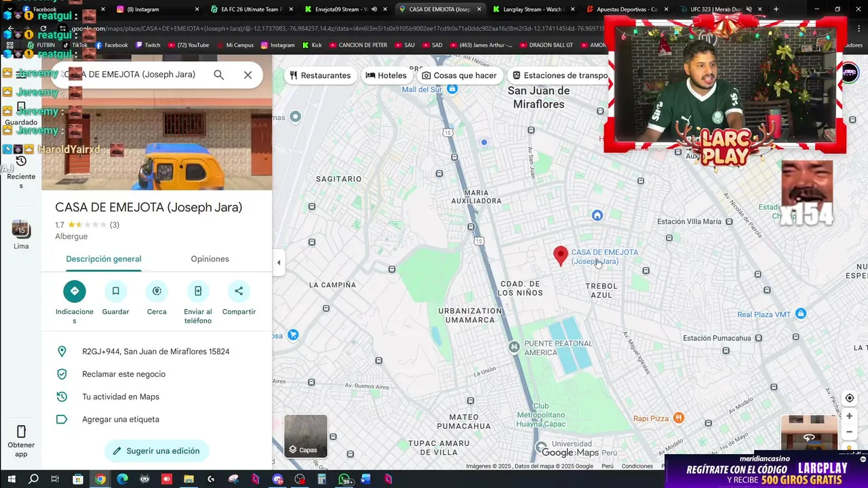This screenshot has height=488, width=868.
Task: Click the plus code address row
Action: 157,352
